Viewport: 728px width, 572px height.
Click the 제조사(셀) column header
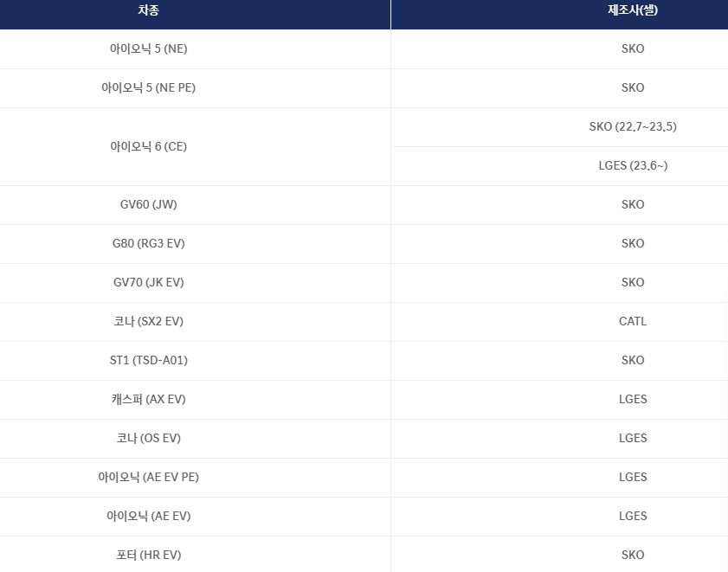click(x=633, y=10)
